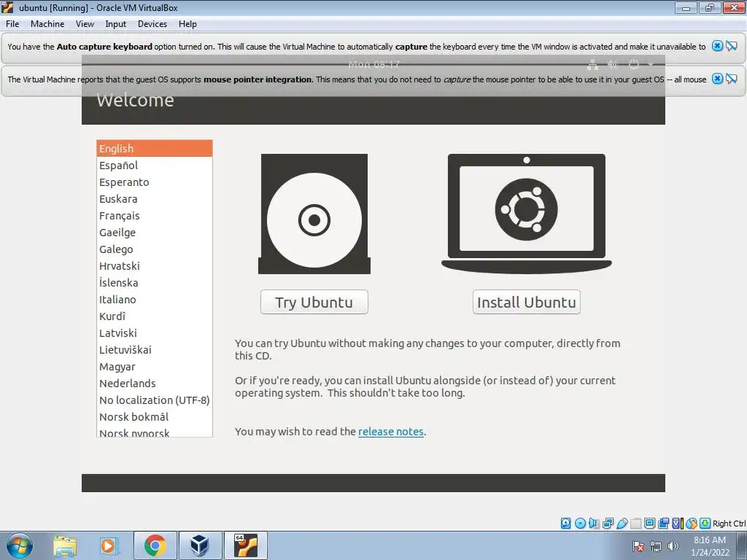
Task: Select Íslenska in the language list
Action: coord(155,282)
